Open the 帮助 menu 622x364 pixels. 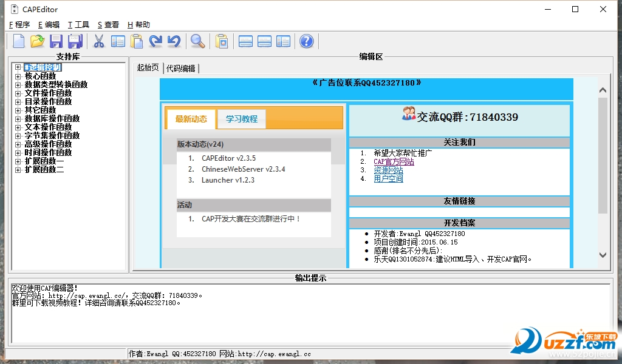(x=139, y=24)
